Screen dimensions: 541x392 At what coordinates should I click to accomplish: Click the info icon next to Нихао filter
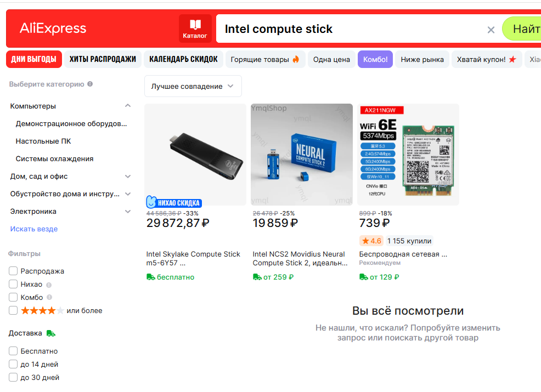click(49, 285)
